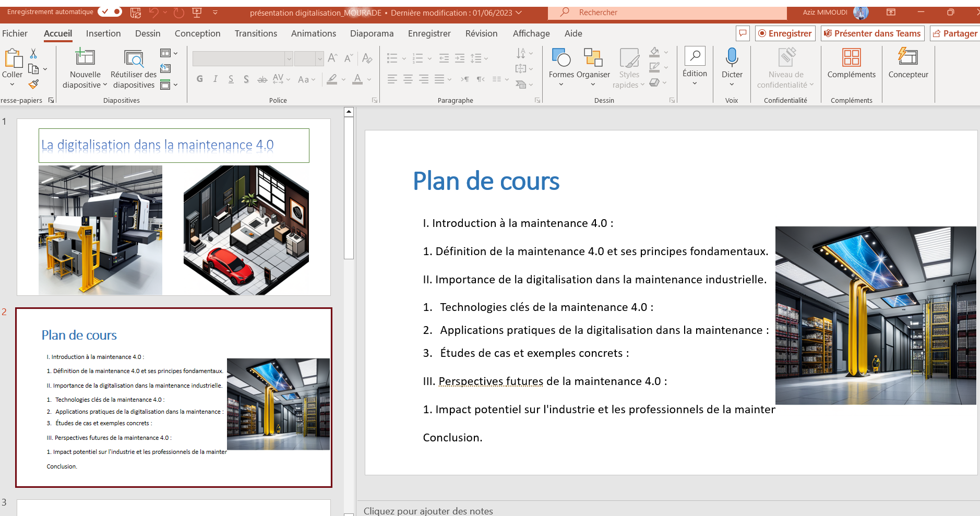Viewport: 980px width, 516px height.
Task: Expand the Édition dropdown
Action: point(695,83)
